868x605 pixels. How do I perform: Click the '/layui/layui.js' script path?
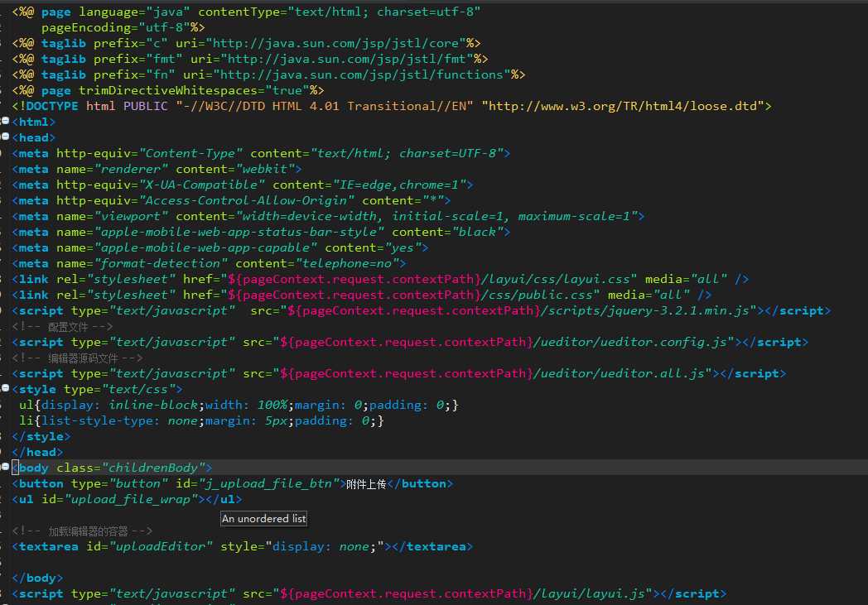click(x=589, y=594)
